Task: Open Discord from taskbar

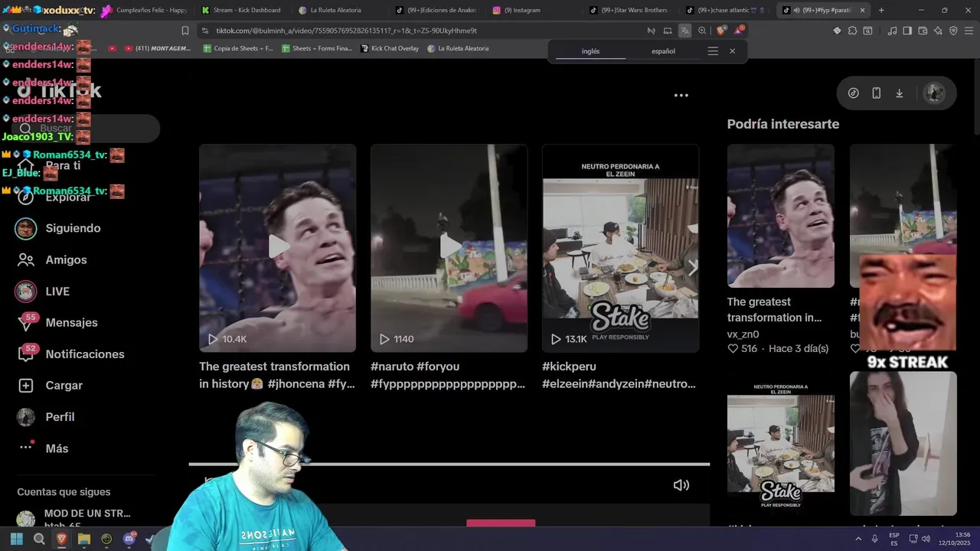Action: coord(129,539)
